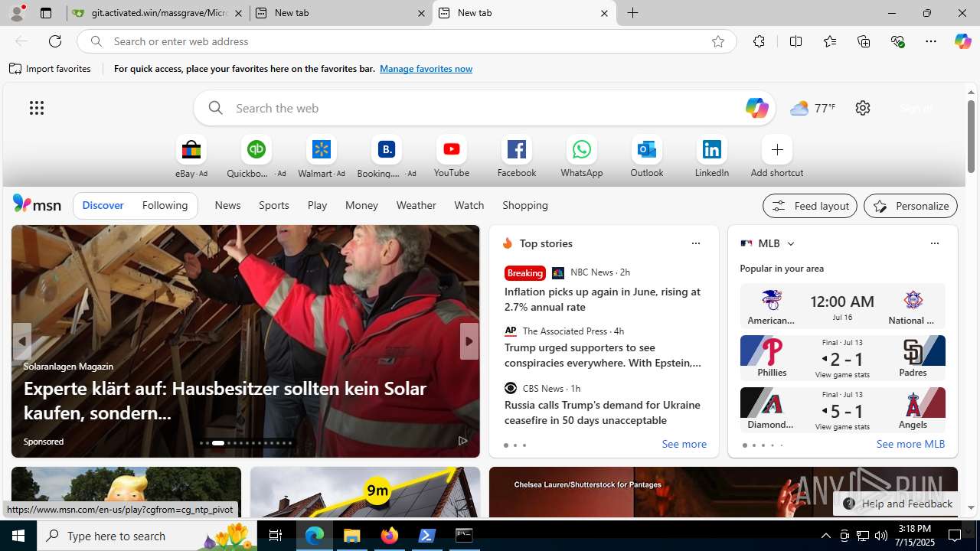Image resolution: width=980 pixels, height=551 pixels.
Task: Open File Explorer from taskbar
Action: pos(352,536)
